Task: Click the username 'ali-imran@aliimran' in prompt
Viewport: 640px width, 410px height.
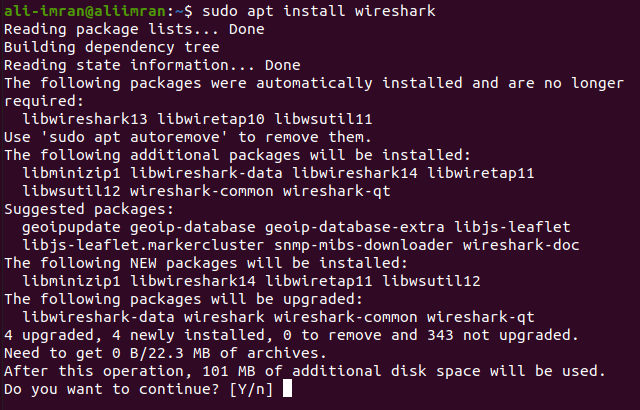Action: 85,11
